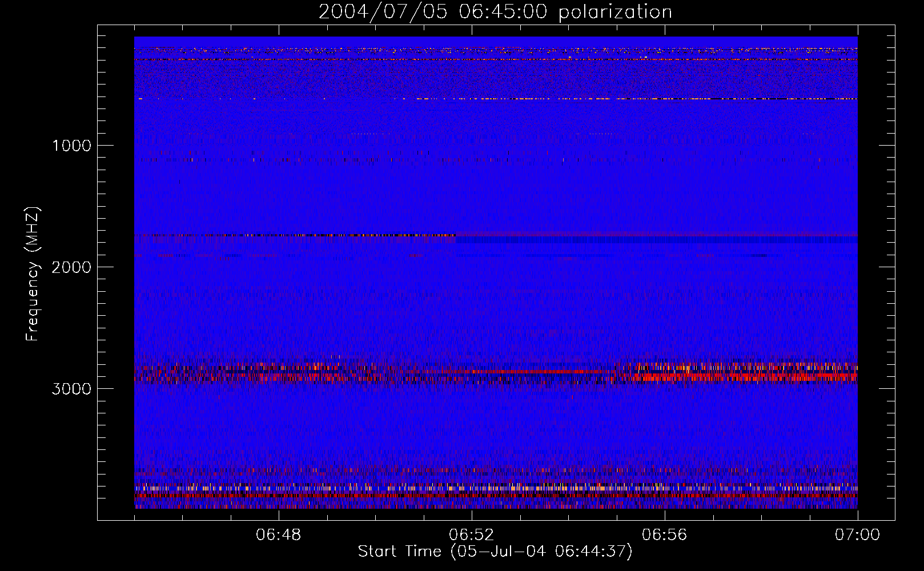Select the 06:48 time tick label
Screen dimensions: 924x571
[x=278, y=535]
